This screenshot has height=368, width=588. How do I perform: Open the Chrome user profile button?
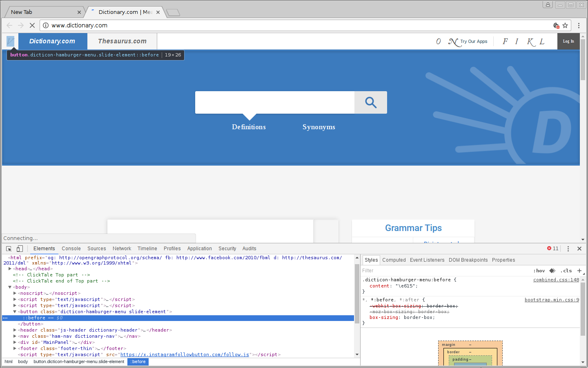[x=548, y=4]
